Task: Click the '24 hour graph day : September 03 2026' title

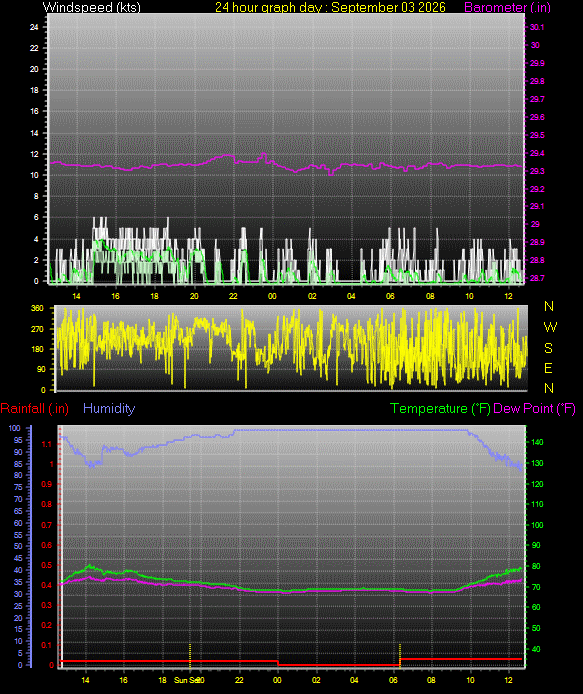Action: (330, 7)
